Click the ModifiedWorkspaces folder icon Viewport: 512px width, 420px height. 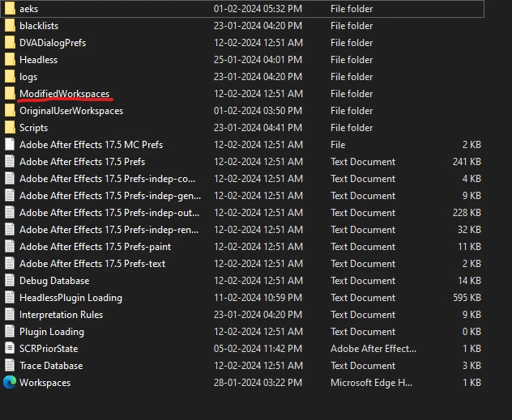click(x=10, y=93)
